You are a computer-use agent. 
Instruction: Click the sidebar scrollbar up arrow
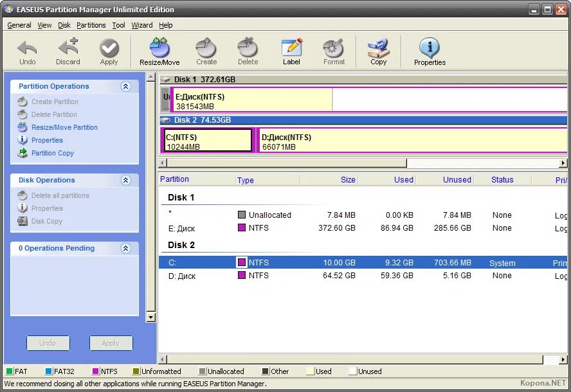tap(150, 77)
